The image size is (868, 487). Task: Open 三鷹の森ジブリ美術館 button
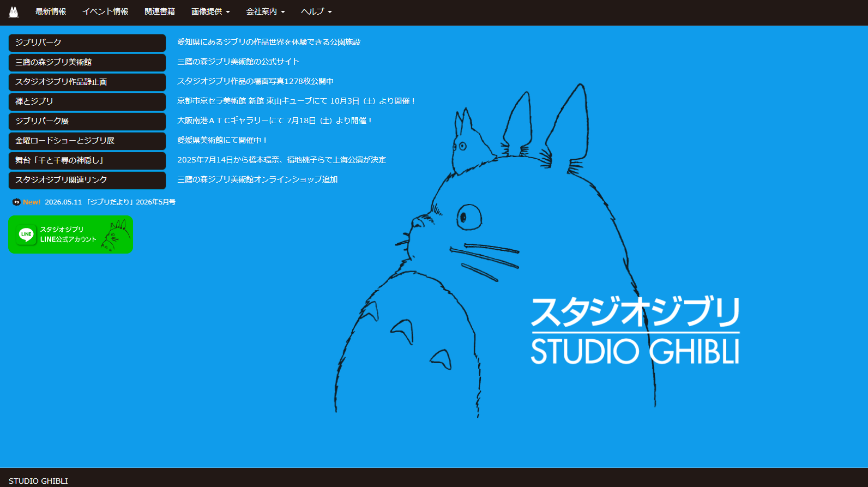pyautogui.click(x=87, y=63)
